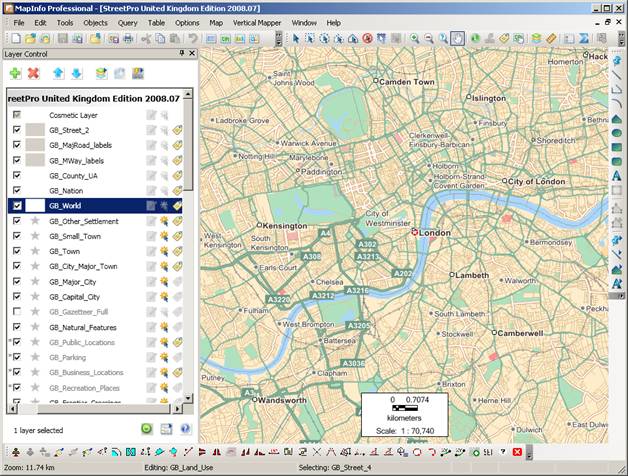Open the Vertical Mapper menu
Viewport: 628px width, 476px height.
pyautogui.click(x=257, y=23)
